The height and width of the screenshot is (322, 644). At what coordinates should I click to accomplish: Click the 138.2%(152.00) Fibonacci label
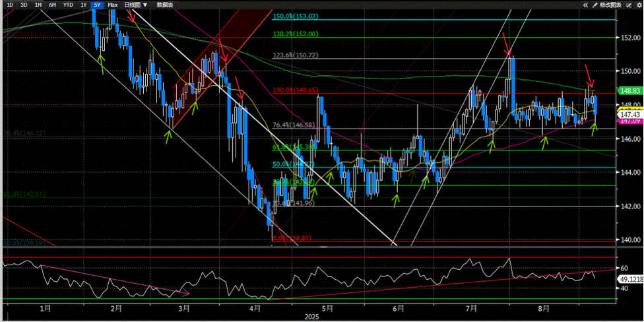[x=296, y=34]
